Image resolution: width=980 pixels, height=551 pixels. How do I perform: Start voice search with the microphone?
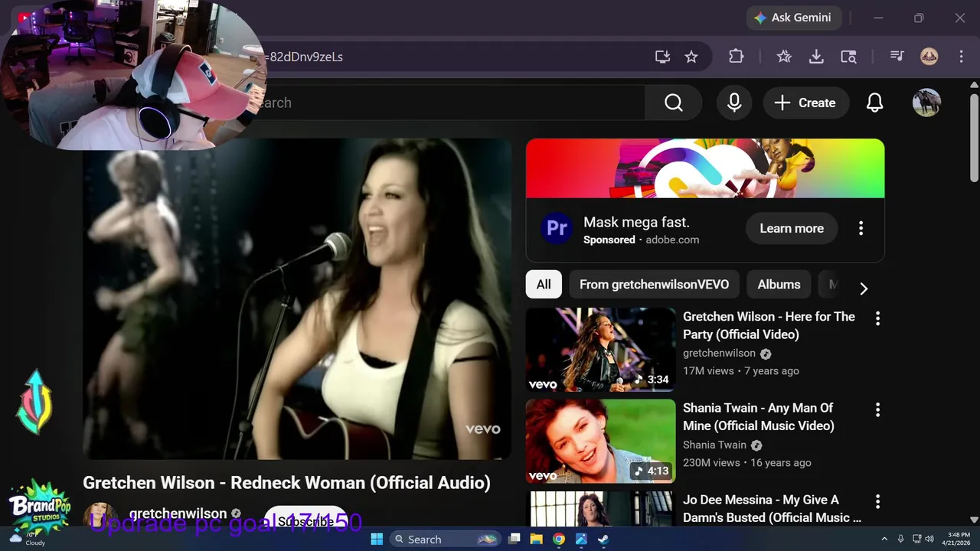point(734,103)
